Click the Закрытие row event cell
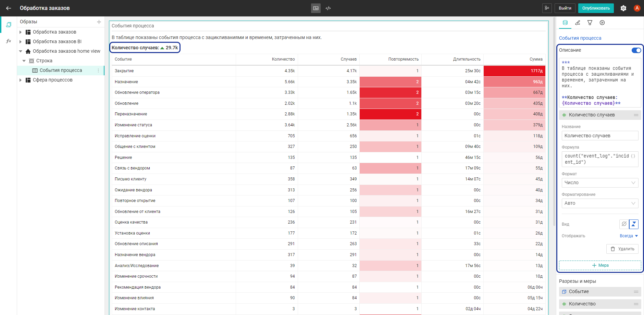The height and width of the screenshot is (315, 644). point(174,71)
